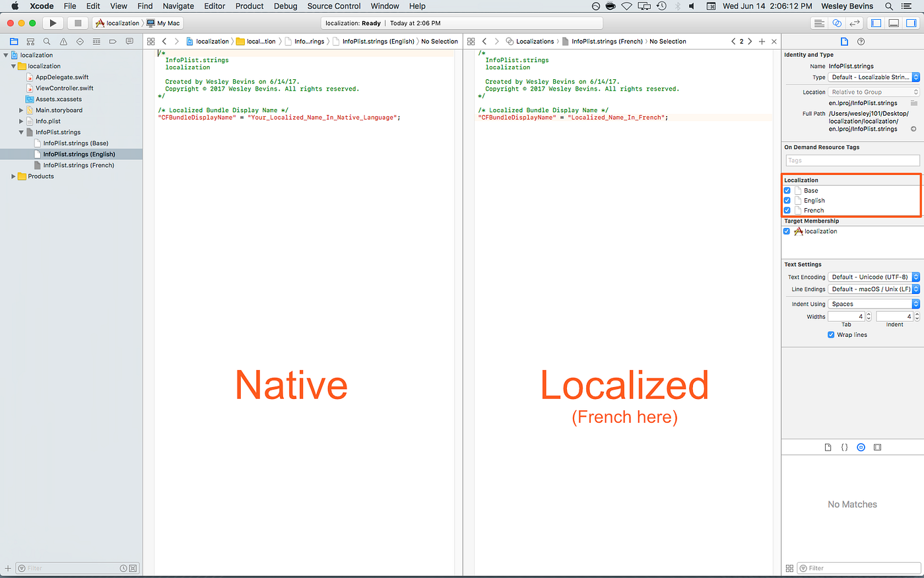Expand the Products folder
Image resolution: width=924 pixels, height=578 pixels.
pos(12,176)
